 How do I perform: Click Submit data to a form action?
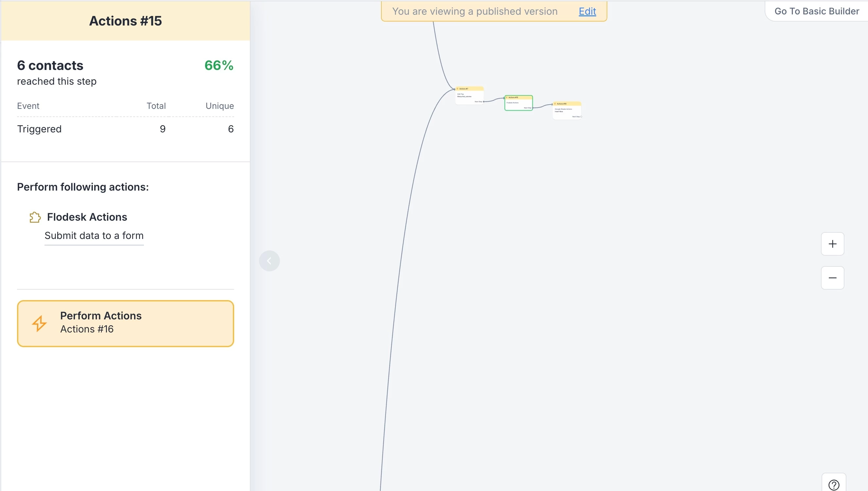pos(94,235)
